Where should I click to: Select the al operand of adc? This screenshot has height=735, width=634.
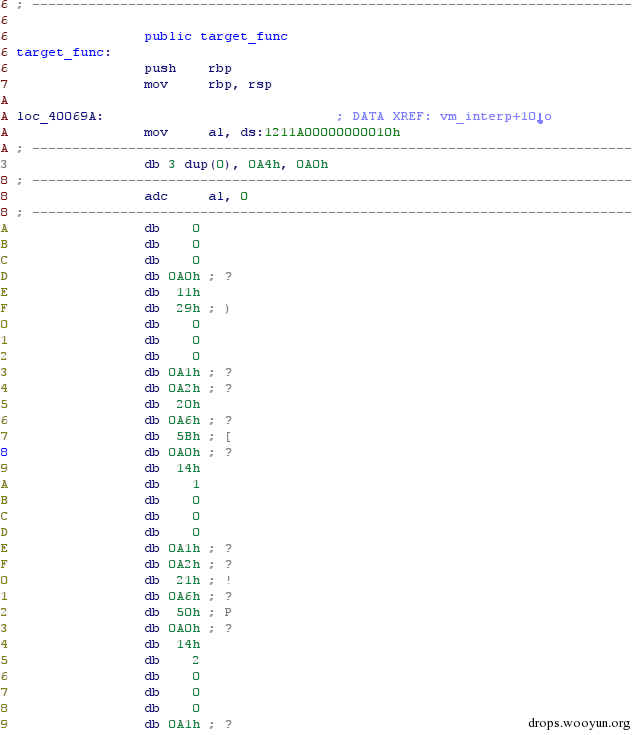pyautogui.click(x=216, y=196)
